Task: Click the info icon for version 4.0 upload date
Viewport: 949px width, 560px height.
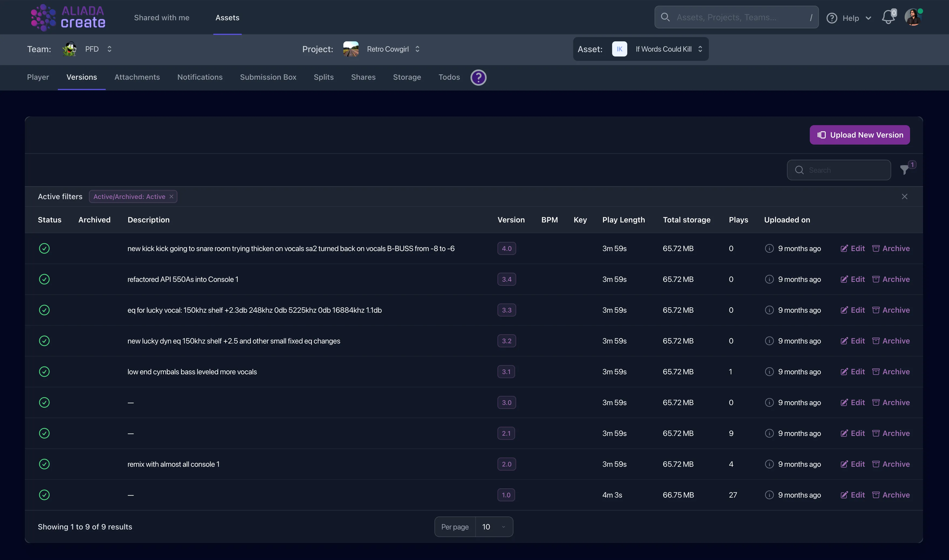Action: coord(769,248)
